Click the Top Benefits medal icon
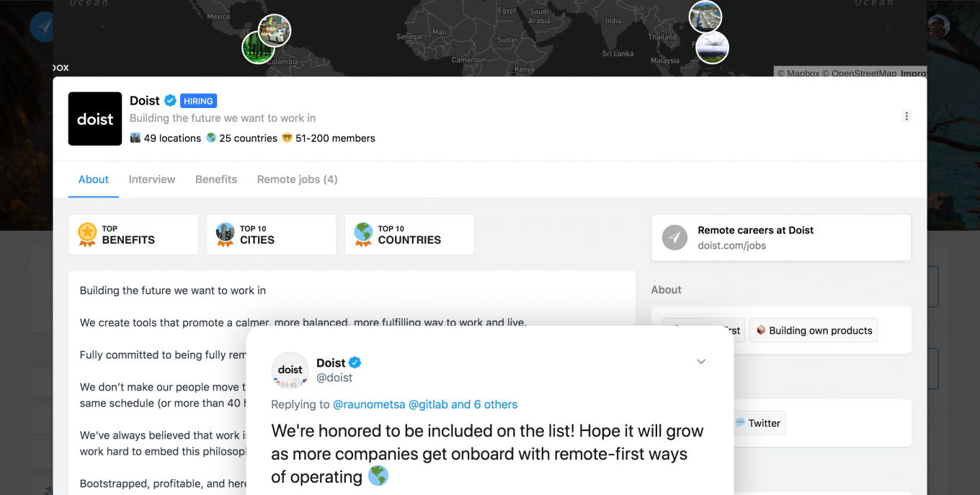Image resolution: width=980 pixels, height=495 pixels. coord(87,235)
